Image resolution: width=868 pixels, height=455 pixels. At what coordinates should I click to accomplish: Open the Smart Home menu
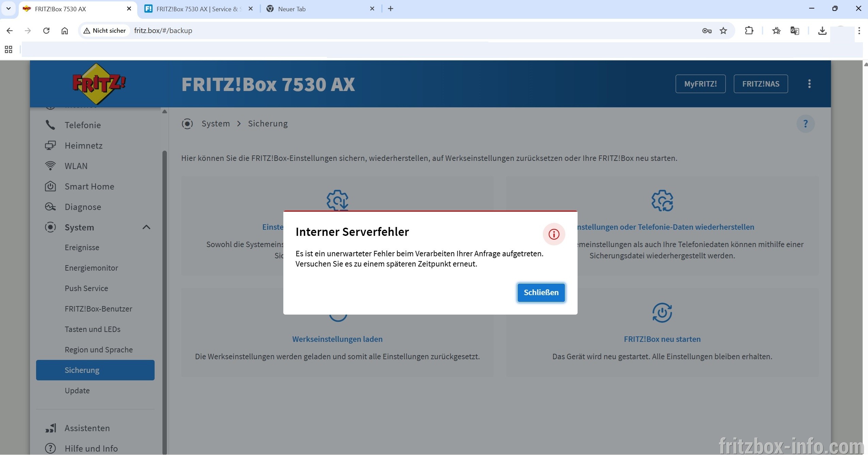tap(90, 186)
